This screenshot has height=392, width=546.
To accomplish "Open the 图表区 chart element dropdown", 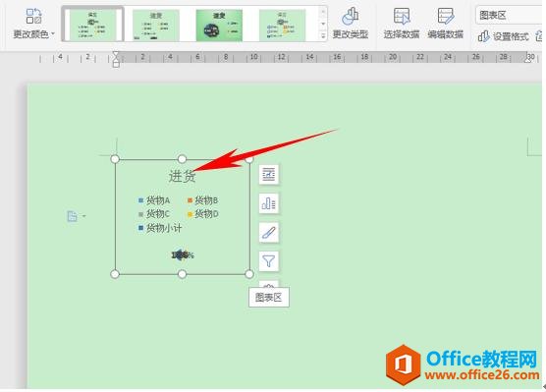I will (x=510, y=16).
